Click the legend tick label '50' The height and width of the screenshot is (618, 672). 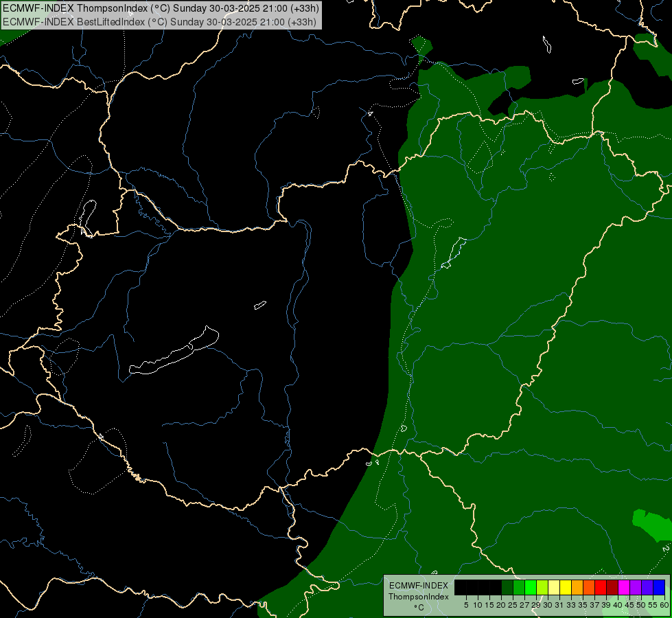pyautogui.click(x=640, y=605)
